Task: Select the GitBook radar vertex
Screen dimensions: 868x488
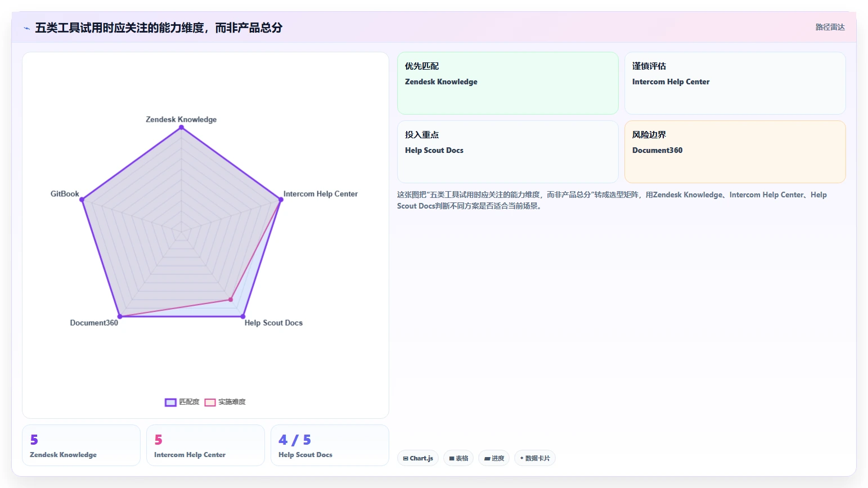Action: [x=82, y=200]
